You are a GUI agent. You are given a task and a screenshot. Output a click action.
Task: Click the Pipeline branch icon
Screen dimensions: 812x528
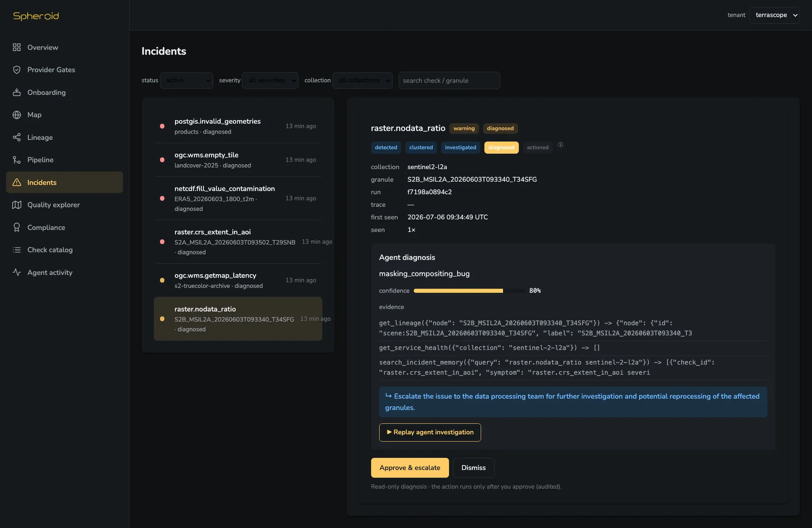click(x=17, y=160)
